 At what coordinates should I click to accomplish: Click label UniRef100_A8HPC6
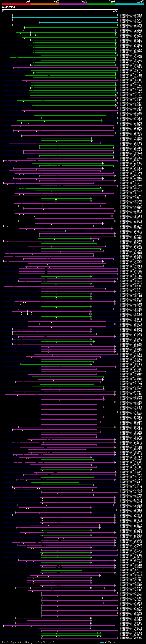[131, 588]
